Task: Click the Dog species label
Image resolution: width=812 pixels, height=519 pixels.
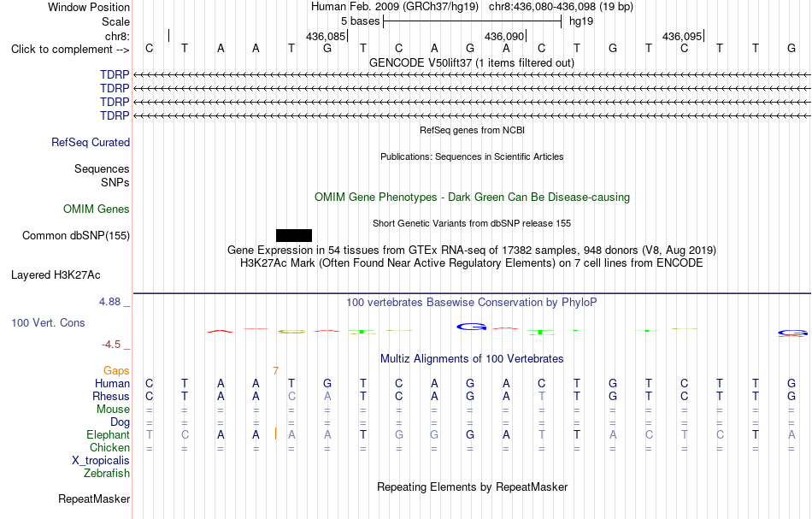Action: click(120, 422)
